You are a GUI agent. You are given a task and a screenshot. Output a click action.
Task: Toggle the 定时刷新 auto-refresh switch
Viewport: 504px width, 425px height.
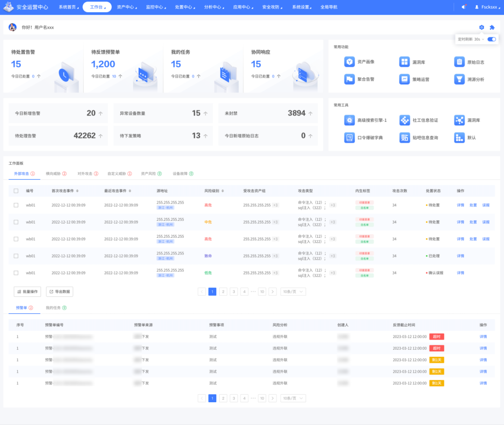pyautogui.click(x=492, y=39)
